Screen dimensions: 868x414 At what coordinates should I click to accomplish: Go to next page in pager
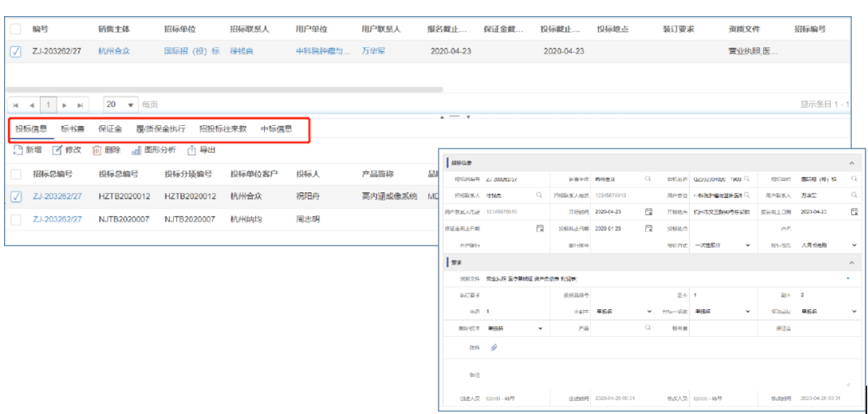[x=65, y=105]
